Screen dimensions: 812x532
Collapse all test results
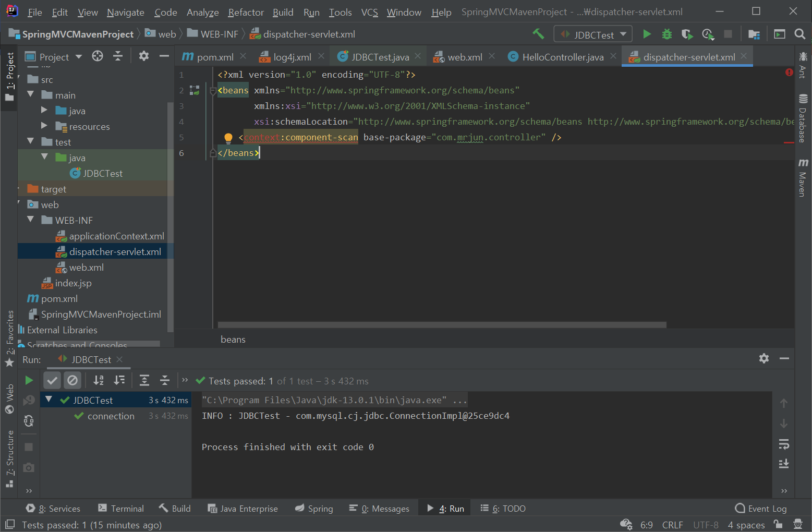165,381
